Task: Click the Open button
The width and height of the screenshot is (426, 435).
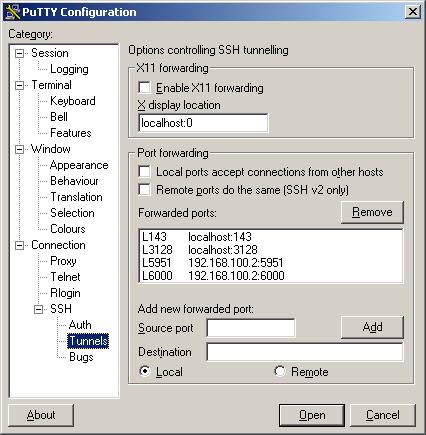Action: [x=312, y=415]
